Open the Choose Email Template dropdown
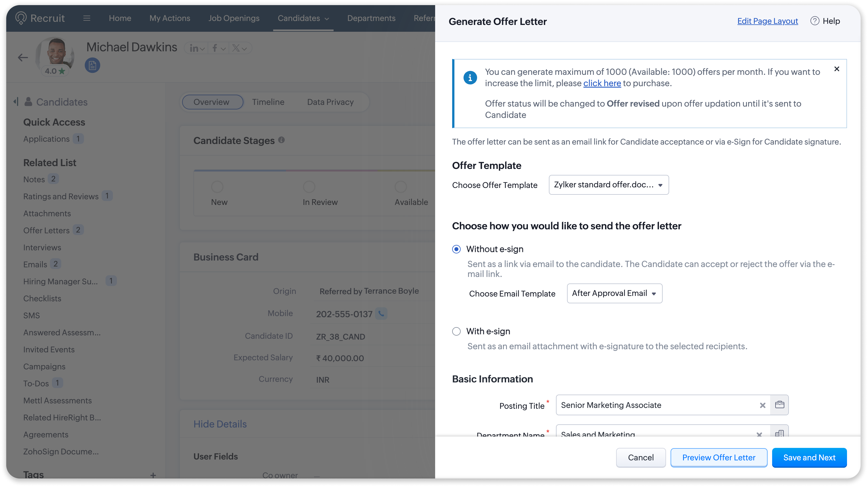The image size is (868, 487). 614,293
